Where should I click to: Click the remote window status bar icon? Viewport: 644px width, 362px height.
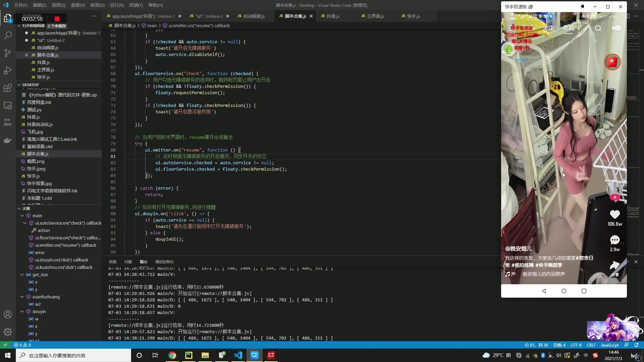5,345
